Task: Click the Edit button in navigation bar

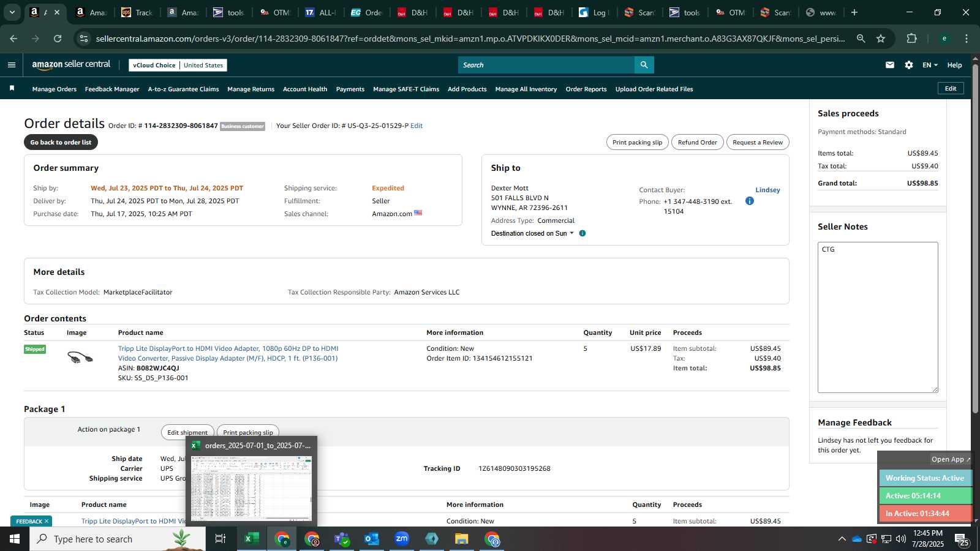Action: click(951, 89)
